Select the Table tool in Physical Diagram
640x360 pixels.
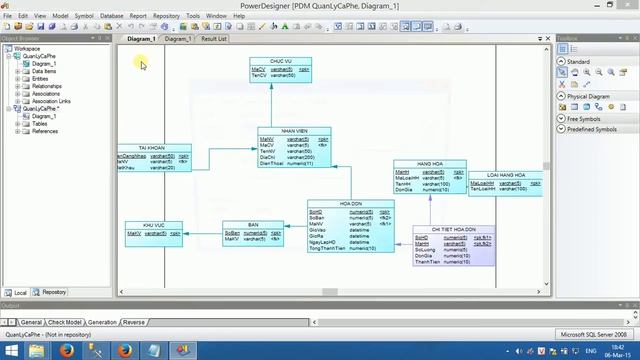click(x=575, y=107)
